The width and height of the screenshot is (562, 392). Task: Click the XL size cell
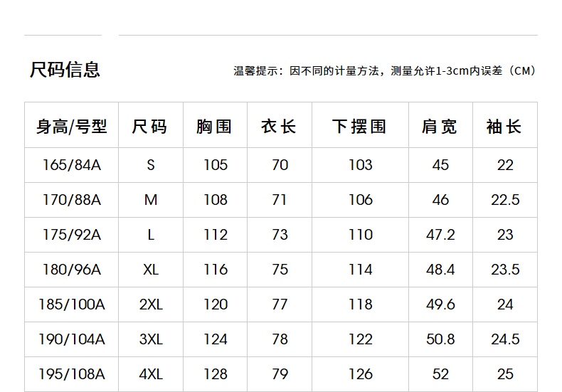click(x=150, y=270)
